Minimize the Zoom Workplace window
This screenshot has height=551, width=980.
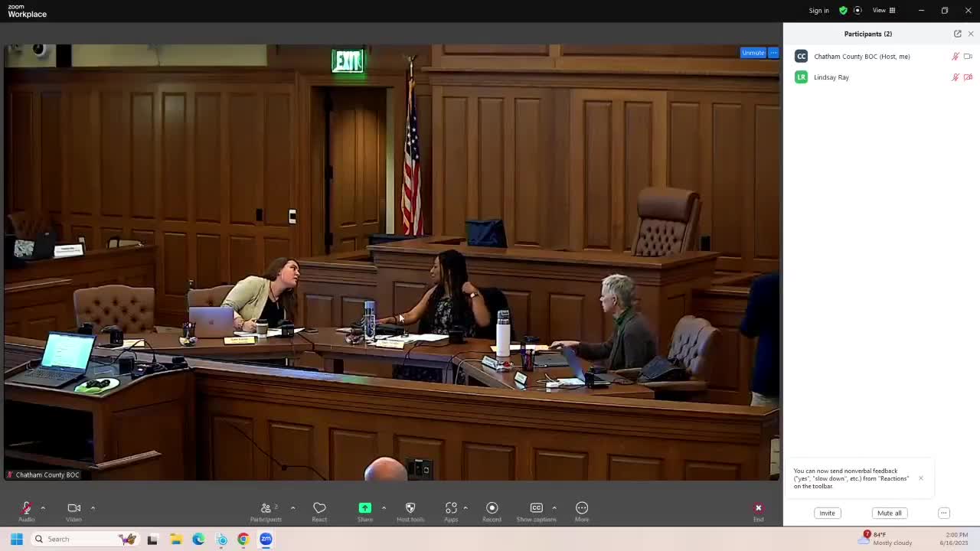click(x=921, y=11)
